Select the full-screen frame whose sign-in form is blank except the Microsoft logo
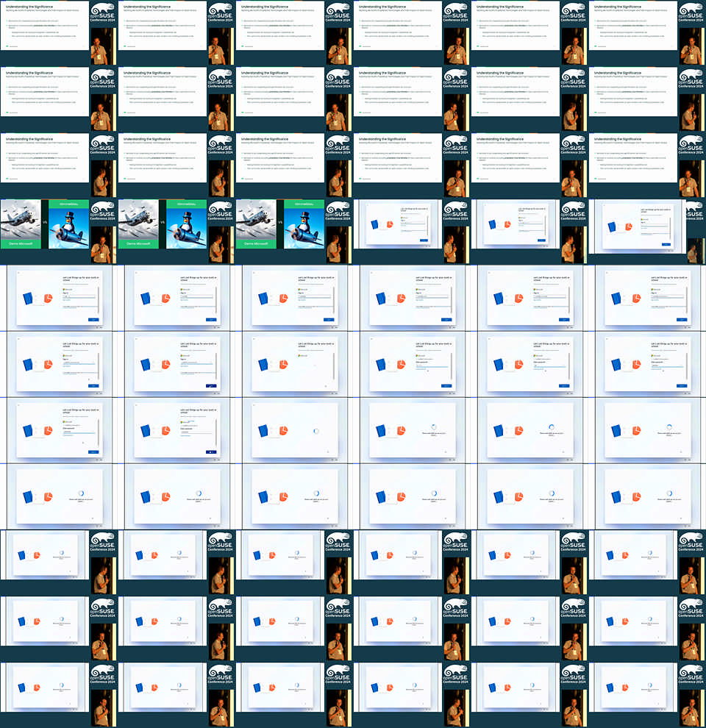The height and width of the screenshot is (728, 706). point(294,364)
